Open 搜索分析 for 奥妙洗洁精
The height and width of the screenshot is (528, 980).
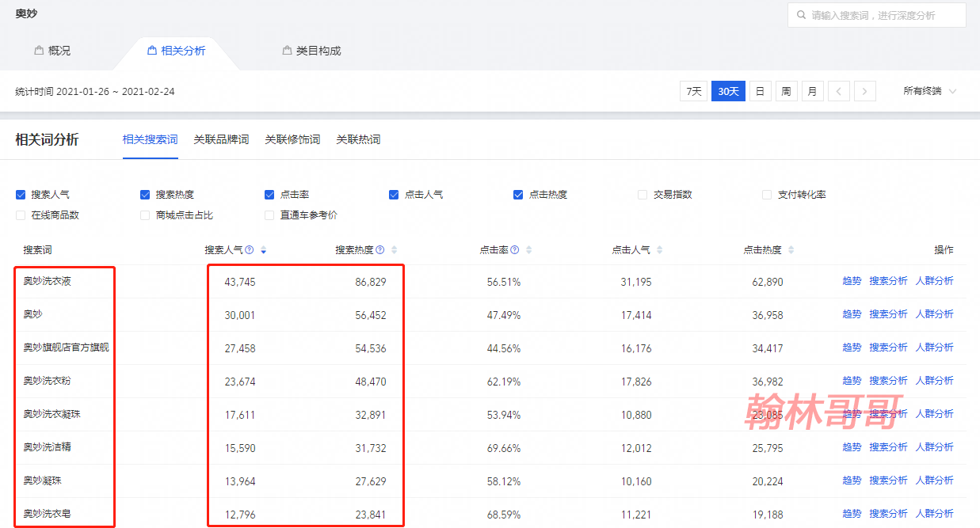point(888,447)
